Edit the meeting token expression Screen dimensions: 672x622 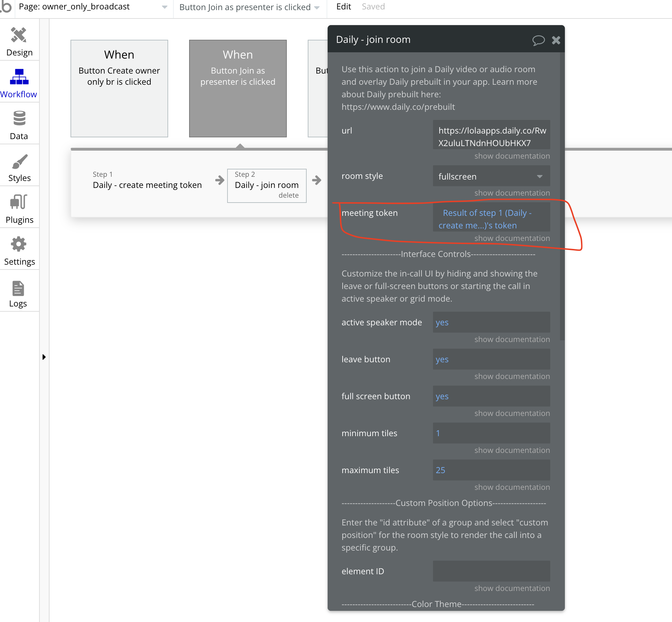(491, 217)
